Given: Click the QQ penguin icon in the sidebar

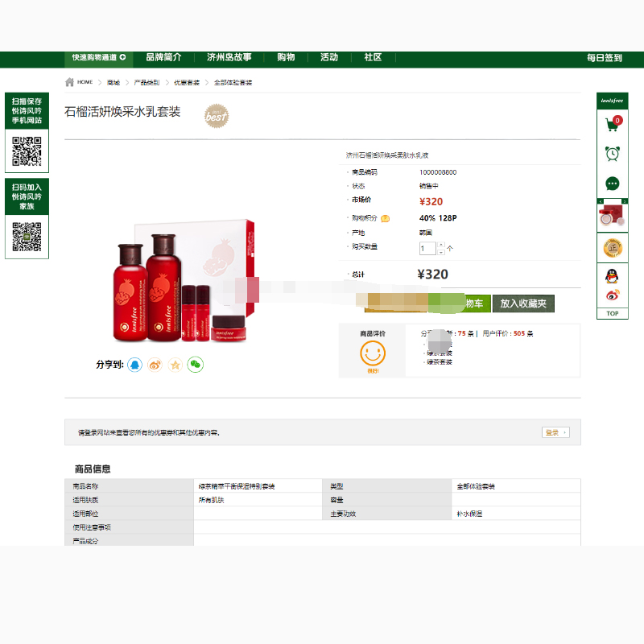Looking at the screenshot, I should 612,276.
